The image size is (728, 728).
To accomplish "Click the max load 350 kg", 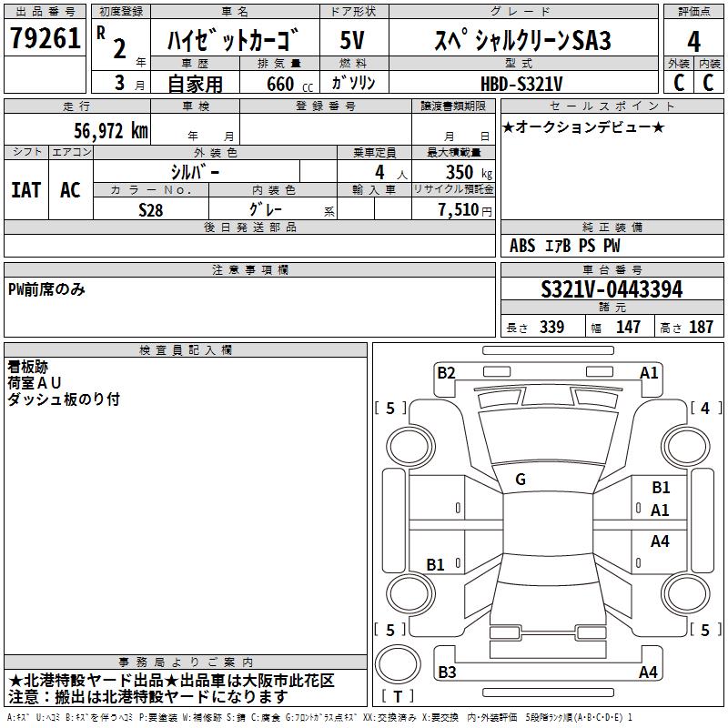I will tap(469, 172).
